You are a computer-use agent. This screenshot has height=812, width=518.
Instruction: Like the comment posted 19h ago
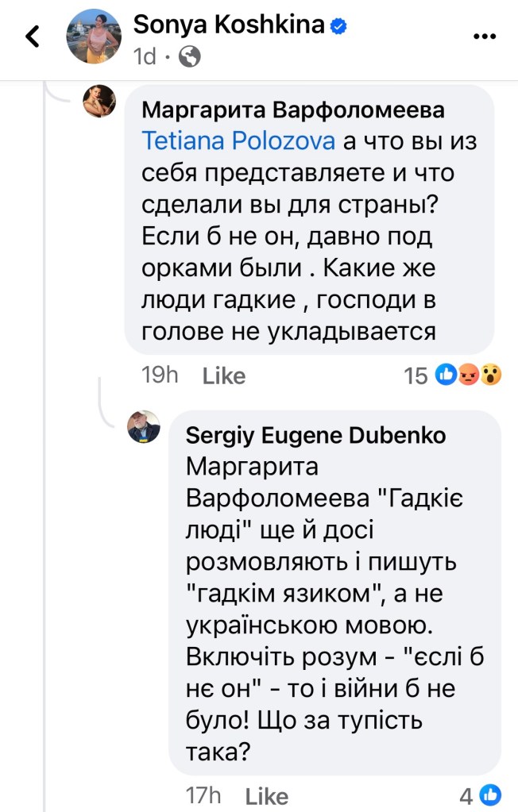tap(224, 375)
